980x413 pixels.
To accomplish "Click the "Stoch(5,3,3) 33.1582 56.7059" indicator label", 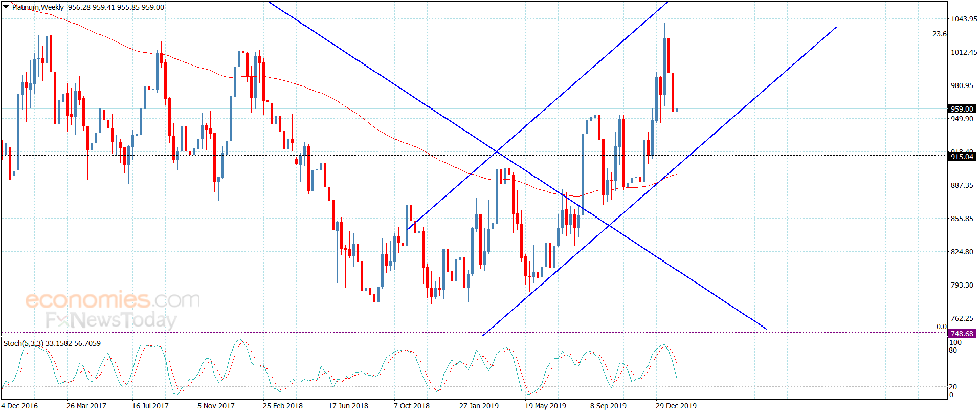I will click(x=52, y=343).
